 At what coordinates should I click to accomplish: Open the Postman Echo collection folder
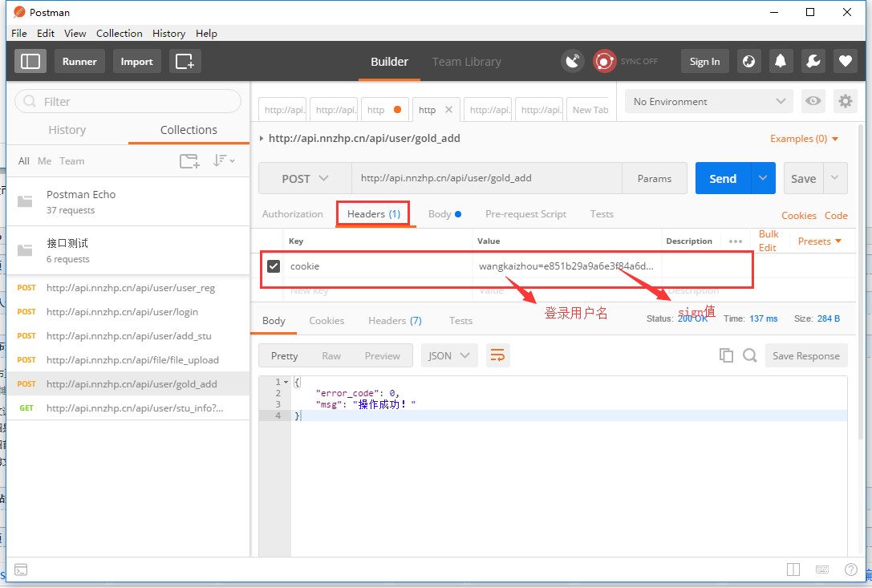(128, 201)
